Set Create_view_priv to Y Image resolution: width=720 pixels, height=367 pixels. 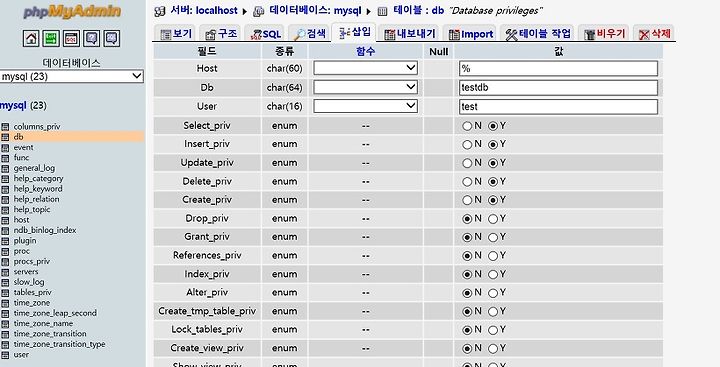coord(493,349)
